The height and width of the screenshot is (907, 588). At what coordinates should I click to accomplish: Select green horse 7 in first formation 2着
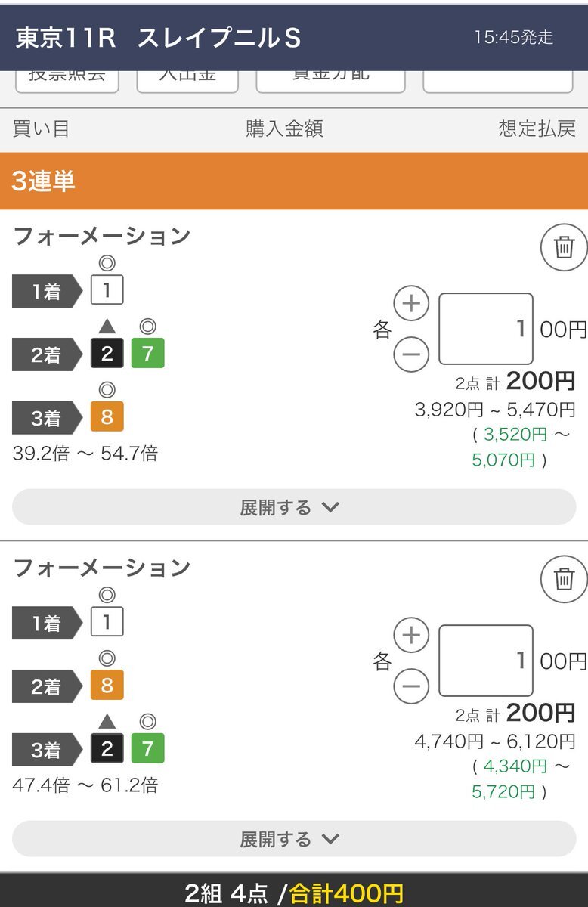pos(147,354)
